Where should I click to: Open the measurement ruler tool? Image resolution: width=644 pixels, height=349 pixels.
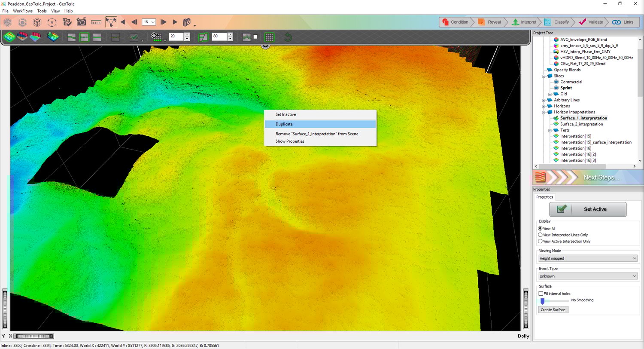(x=96, y=21)
